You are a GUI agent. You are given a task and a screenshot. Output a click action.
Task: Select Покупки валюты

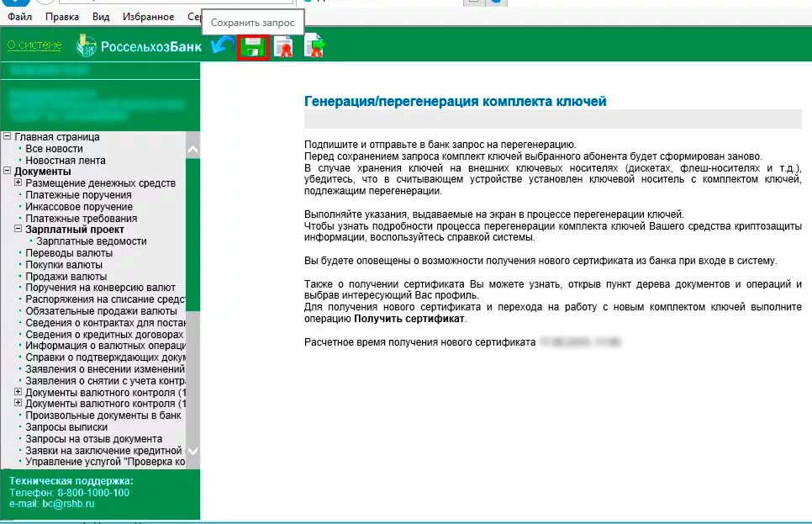(x=64, y=264)
